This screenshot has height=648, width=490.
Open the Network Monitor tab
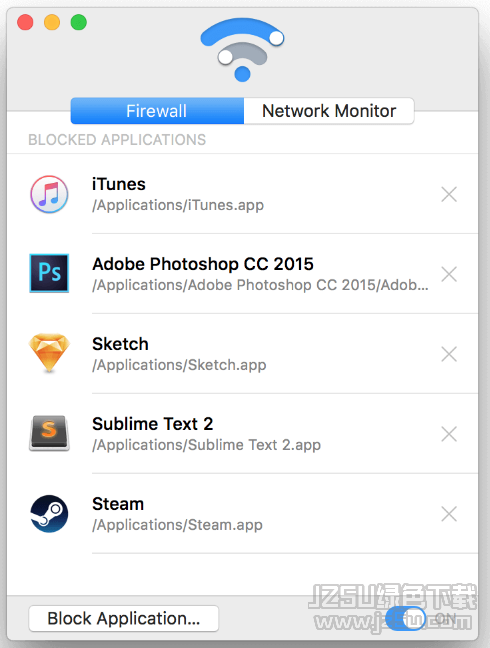point(329,111)
